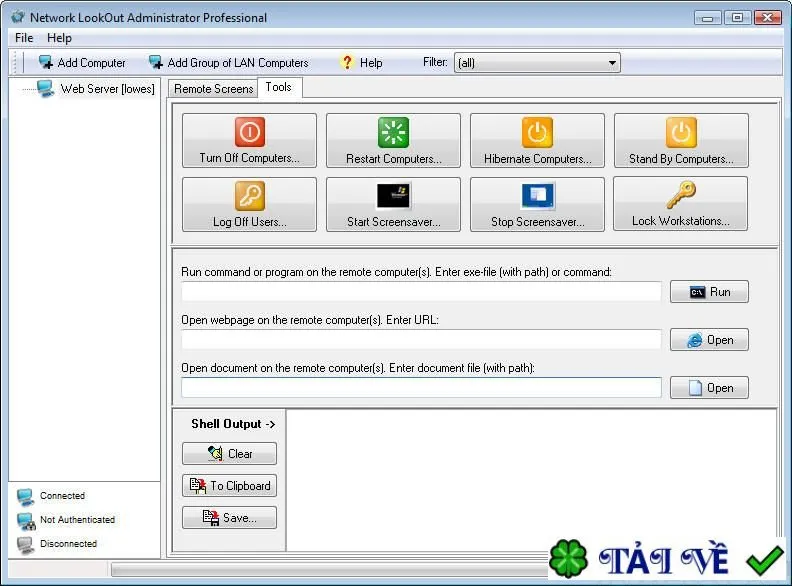This screenshot has width=792, height=586.
Task: Open the Filter dropdown showing (all)
Action: point(537,63)
